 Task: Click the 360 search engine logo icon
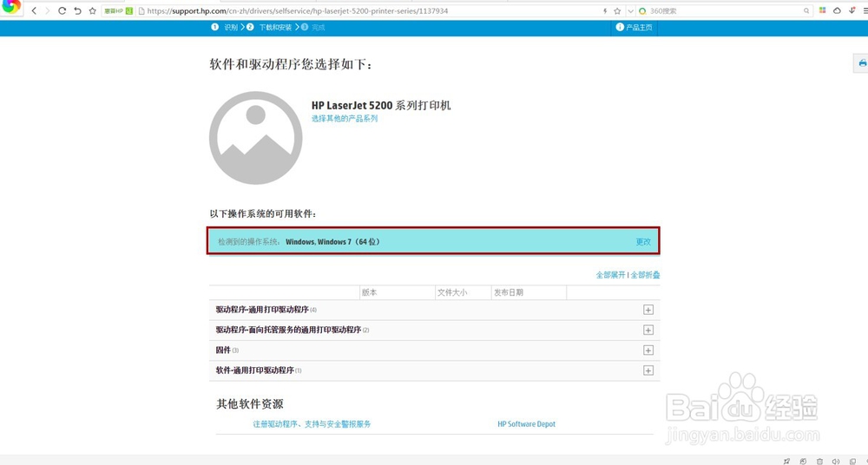coord(642,10)
